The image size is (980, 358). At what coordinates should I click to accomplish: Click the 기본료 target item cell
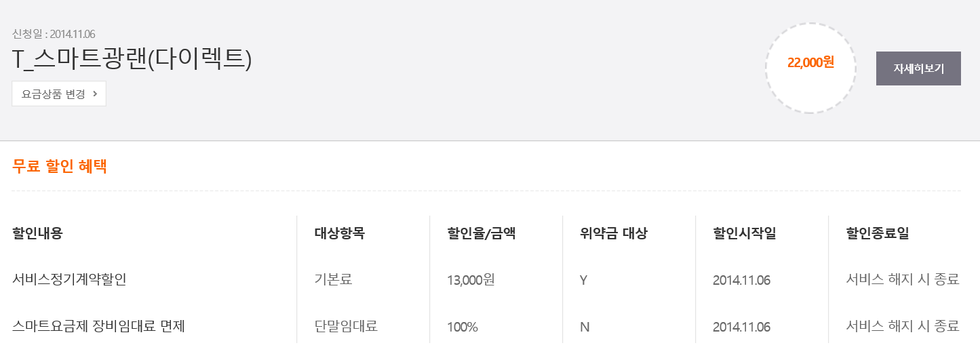(x=333, y=279)
